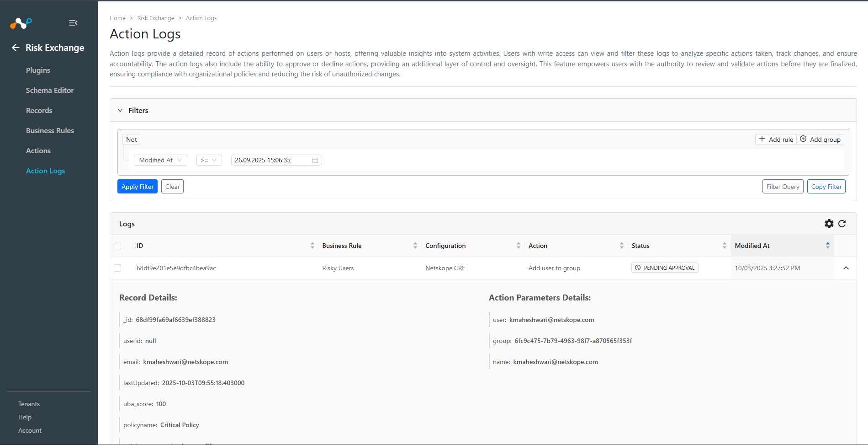The height and width of the screenshot is (445, 868).
Task: Sort by Configuration column arrows
Action: tap(519, 246)
